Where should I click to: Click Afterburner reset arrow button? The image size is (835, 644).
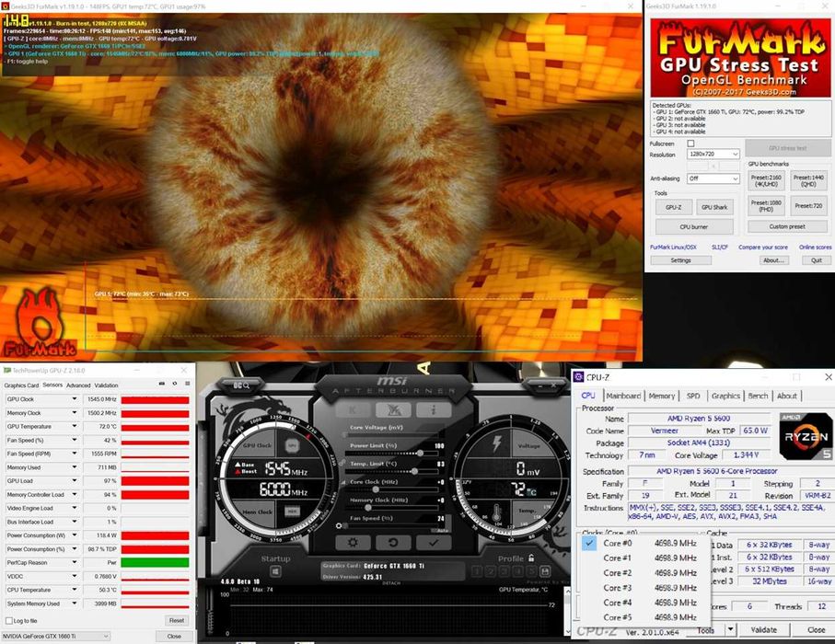(392, 543)
